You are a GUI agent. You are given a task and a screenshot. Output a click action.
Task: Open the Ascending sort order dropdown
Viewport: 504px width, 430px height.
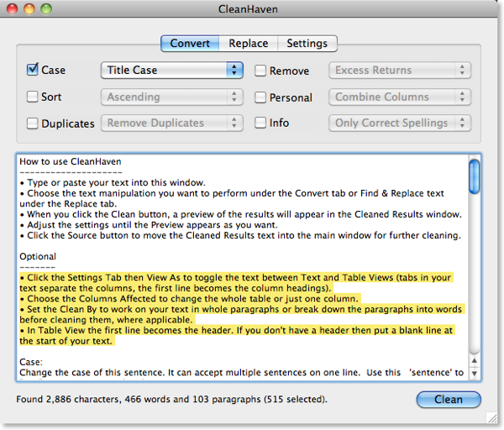pyautogui.click(x=171, y=97)
